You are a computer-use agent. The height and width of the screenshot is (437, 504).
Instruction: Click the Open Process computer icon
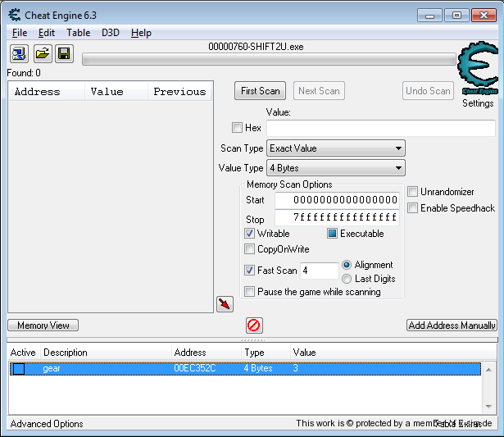tap(19, 54)
